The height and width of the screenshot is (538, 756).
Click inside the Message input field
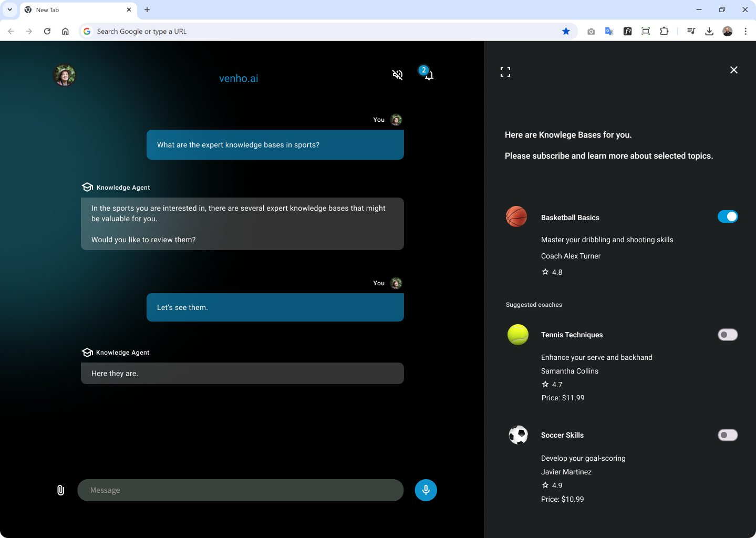click(x=241, y=490)
